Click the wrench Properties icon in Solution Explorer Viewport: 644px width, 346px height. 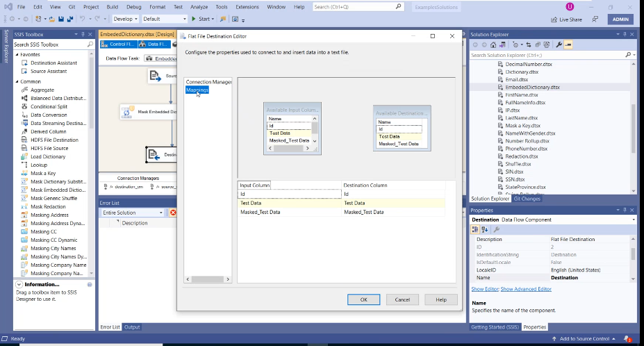[559, 44]
